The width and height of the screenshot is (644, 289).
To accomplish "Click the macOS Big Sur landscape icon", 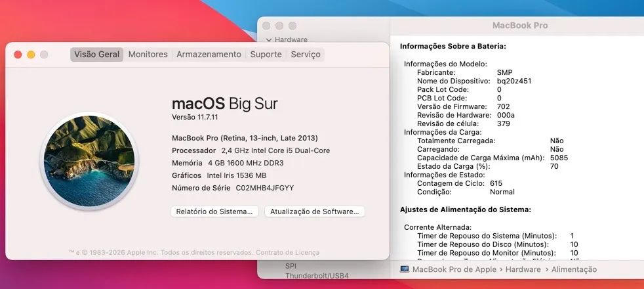I will [x=89, y=161].
